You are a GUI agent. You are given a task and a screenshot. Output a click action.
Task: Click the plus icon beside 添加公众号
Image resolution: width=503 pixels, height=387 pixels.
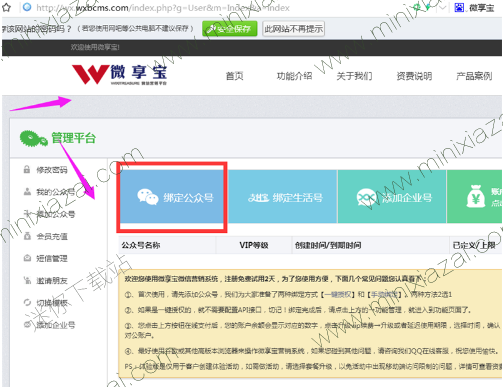27,213
